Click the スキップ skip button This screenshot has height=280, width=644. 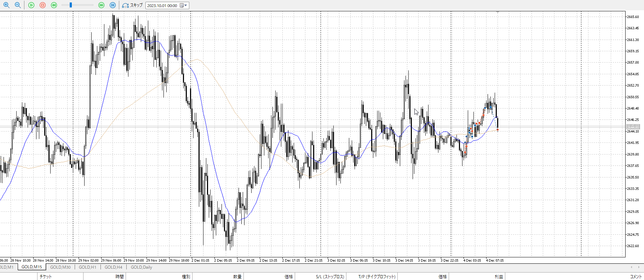132,5
